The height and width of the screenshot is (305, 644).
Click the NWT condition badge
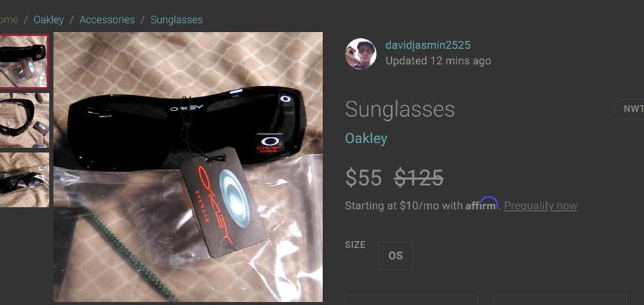click(x=629, y=109)
